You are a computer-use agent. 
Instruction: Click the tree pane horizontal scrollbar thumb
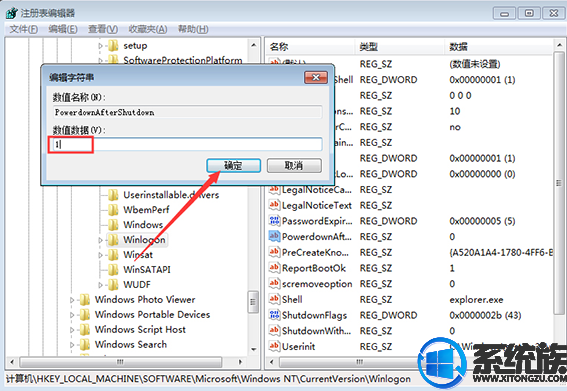click(x=121, y=362)
